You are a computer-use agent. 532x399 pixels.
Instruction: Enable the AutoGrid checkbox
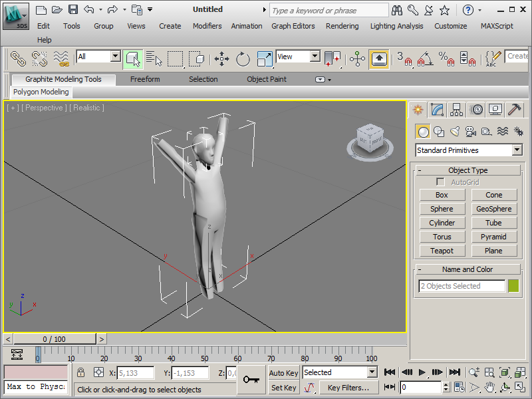(440, 182)
